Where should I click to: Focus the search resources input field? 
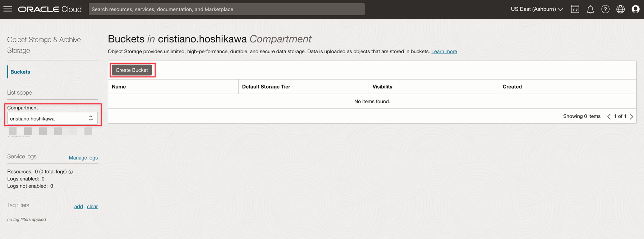click(226, 9)
